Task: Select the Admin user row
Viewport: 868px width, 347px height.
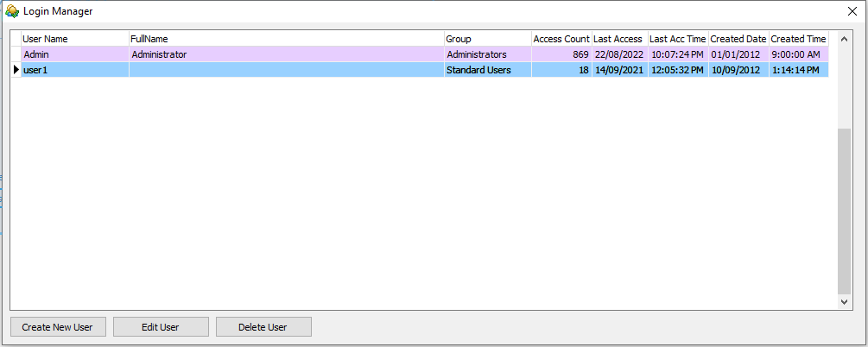Action: [74, 54]
